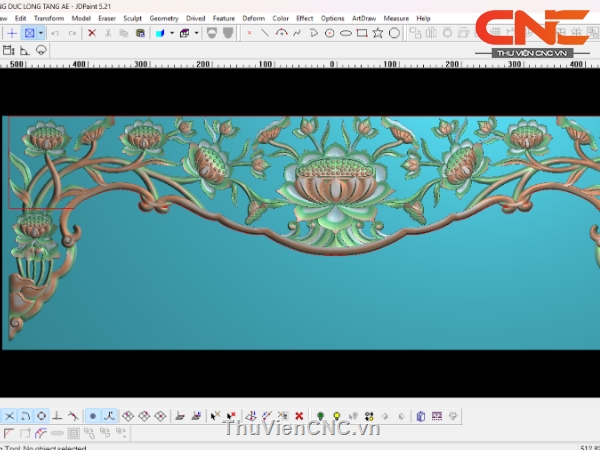The width and height of the screenshot is (600, 450).
Task: Select the straight line drawing tool
Action: [x=265, y=33]
